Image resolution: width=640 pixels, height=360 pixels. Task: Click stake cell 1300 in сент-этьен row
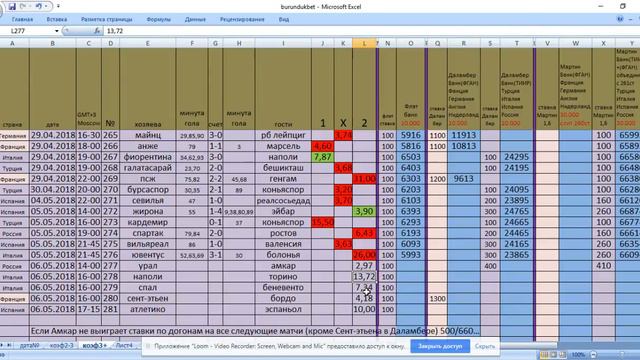(437, 298)
